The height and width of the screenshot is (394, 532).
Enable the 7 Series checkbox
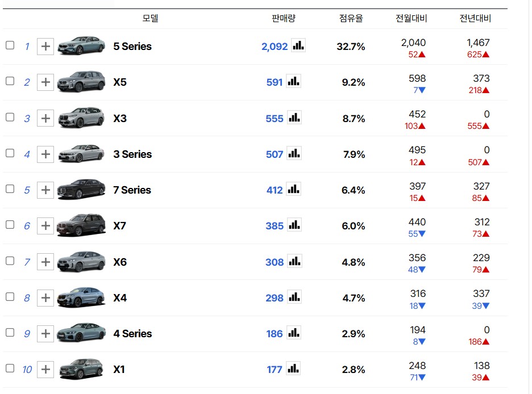click(x=10, y=188)
